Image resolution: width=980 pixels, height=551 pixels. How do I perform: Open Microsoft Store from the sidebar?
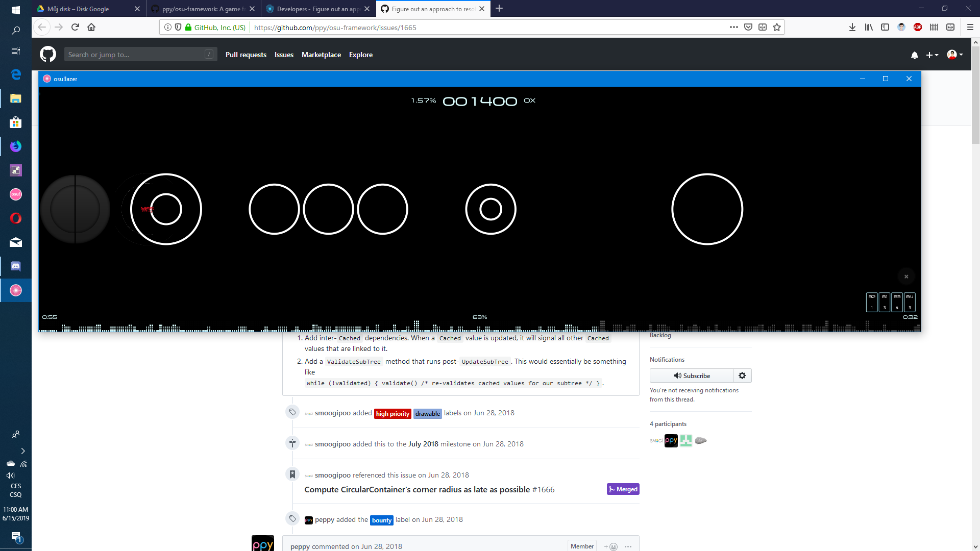coord(16,122)
